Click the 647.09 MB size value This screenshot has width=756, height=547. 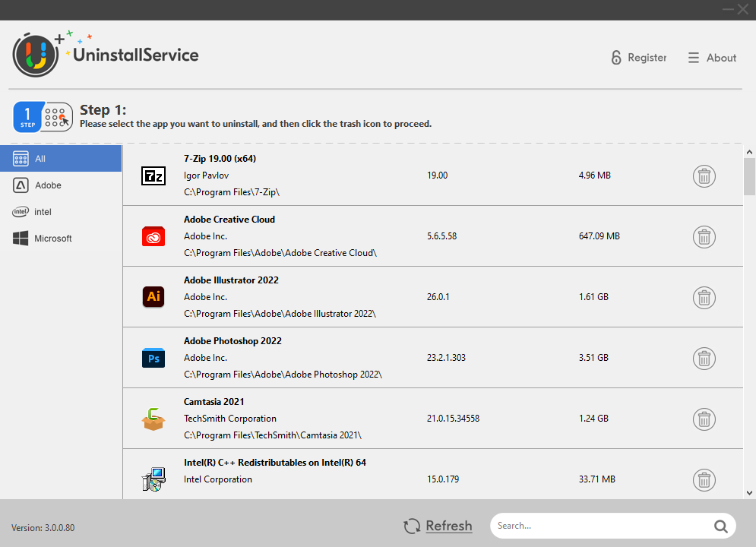tap(599, 236)
